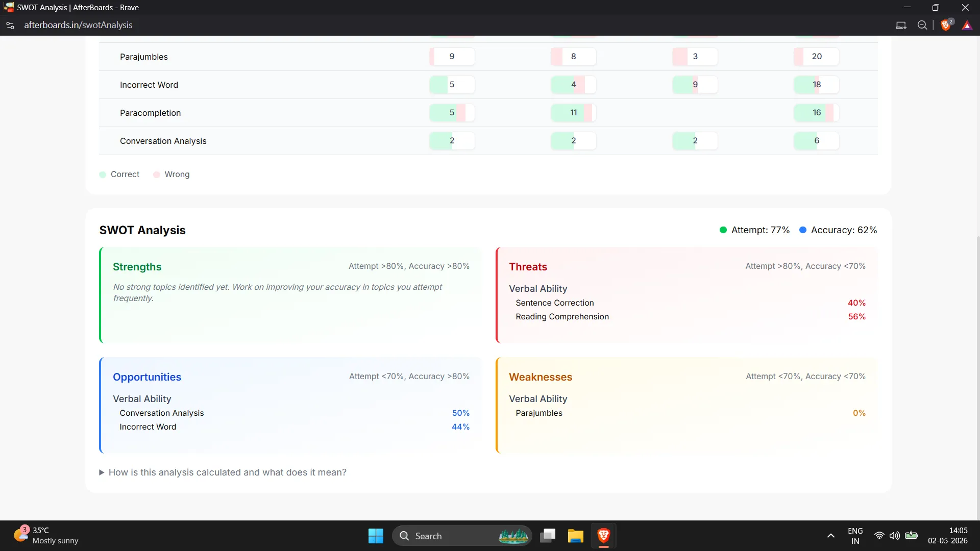The height and width of the screenshot is (551, 980).
Task: Click the address bar URL afterboards.in/swotAnalysis
Action: click(x=78, y=25)
